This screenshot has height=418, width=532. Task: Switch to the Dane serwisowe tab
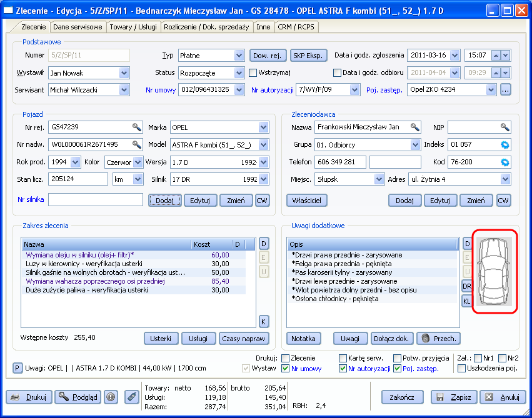(78, 27)
